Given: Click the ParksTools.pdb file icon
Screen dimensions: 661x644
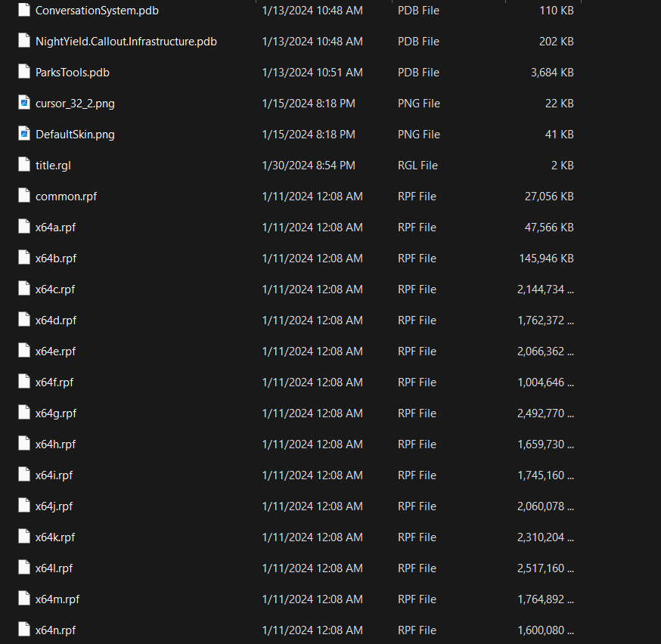Looking at the screenshot, I should point(23,73).
